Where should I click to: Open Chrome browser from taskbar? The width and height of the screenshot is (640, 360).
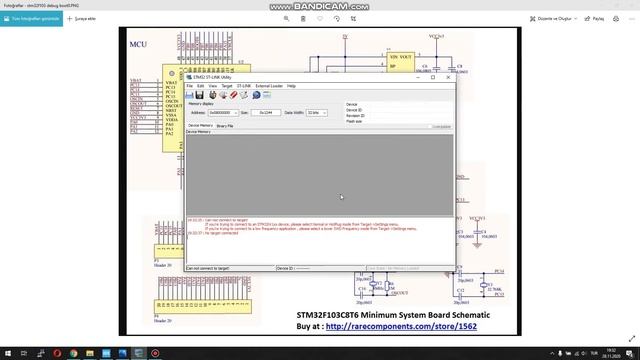point(73,353)
